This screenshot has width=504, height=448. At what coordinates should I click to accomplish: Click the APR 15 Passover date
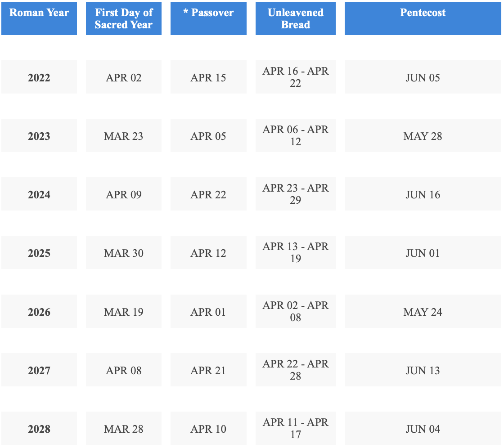point(208,77)
